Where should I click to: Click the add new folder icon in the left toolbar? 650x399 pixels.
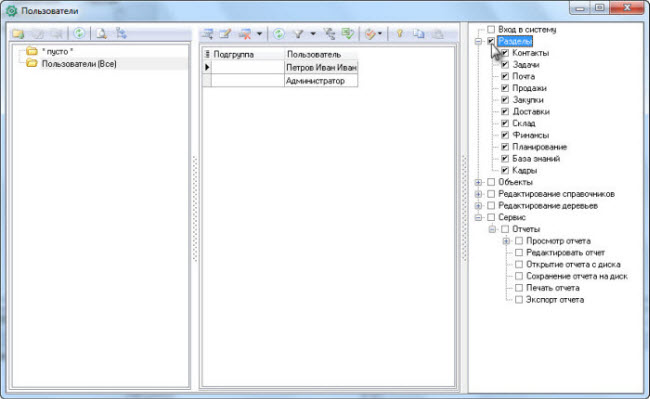[x=18, y=34]
